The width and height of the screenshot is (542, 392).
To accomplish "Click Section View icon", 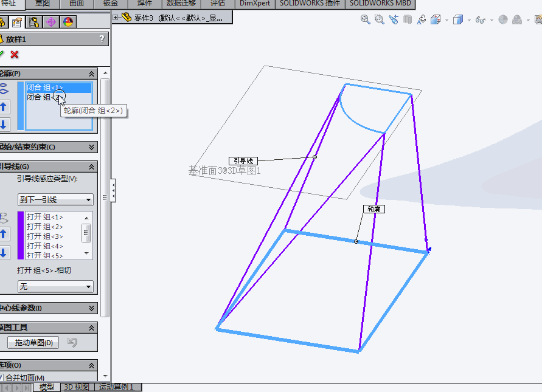I will pos(408,19).
